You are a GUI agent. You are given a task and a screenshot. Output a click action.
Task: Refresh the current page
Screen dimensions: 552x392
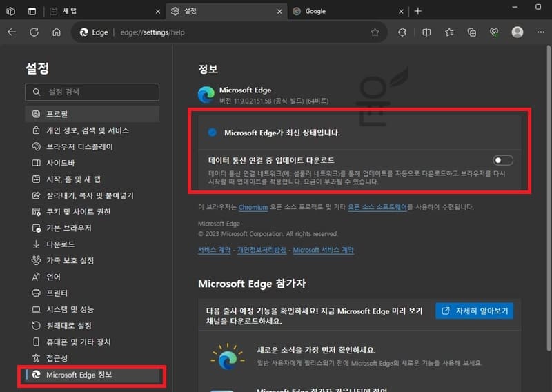[x=34, y=32]
